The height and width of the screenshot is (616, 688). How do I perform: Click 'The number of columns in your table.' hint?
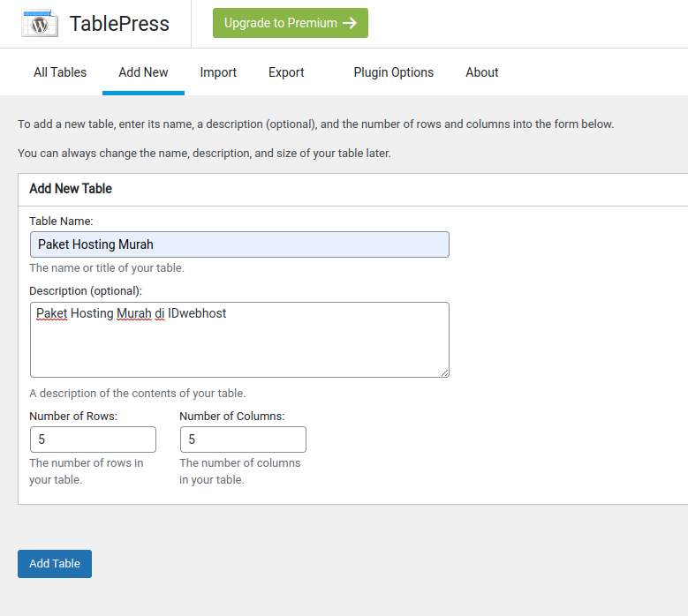coord(240,471)
